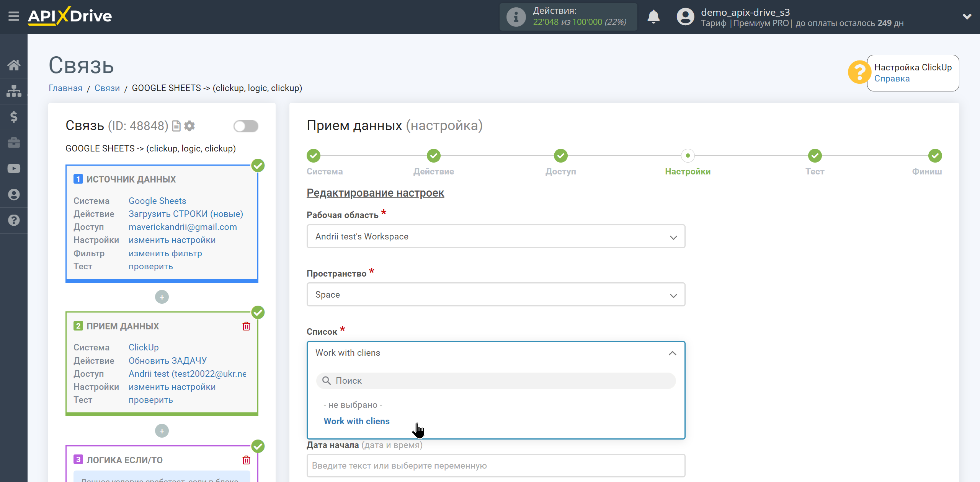Go to Настройки step
The height and width of the screenshot is (482, 980).
tap(688, 156)
